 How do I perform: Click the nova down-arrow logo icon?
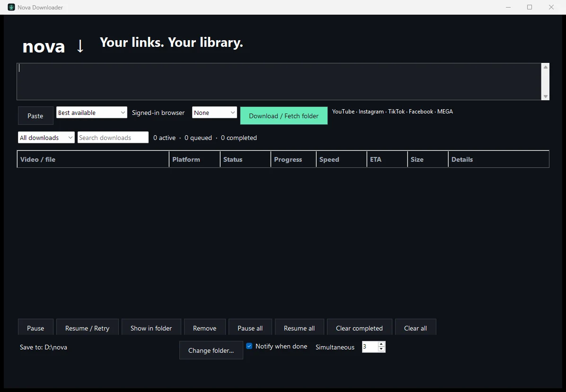tap(80, 46)
